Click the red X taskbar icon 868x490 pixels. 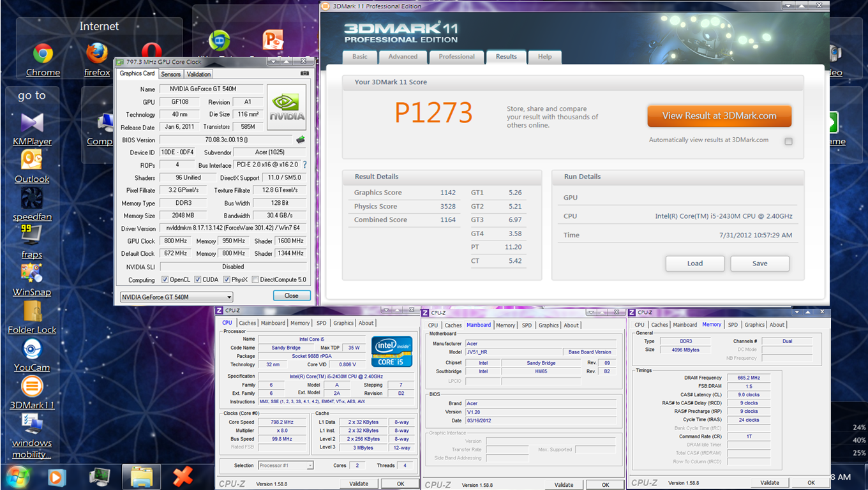183,477
